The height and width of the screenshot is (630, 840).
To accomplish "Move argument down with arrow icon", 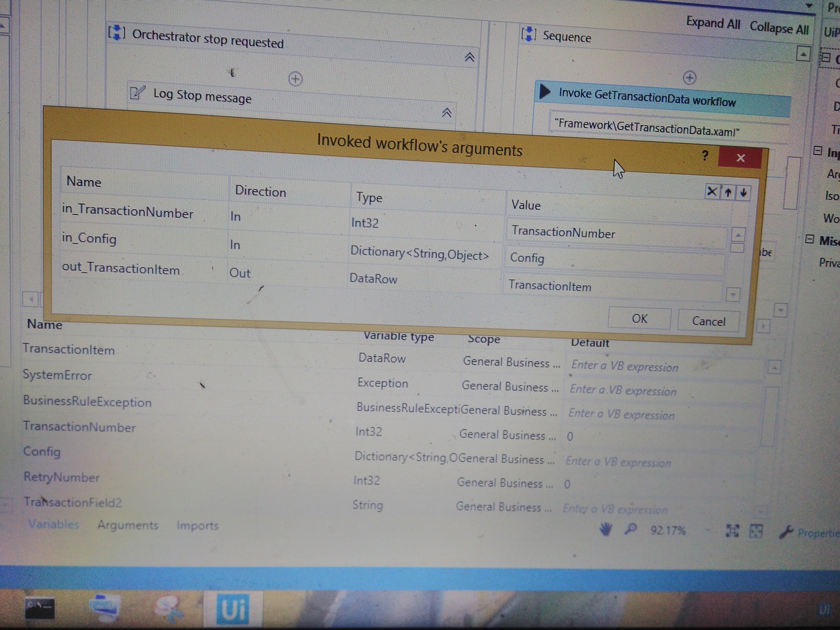I will 743,193.
